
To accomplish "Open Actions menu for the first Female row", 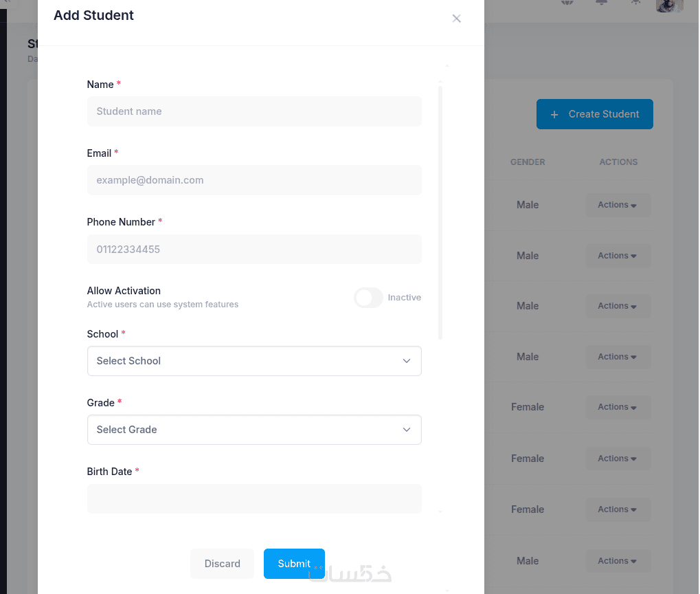I will coord(618,407).
